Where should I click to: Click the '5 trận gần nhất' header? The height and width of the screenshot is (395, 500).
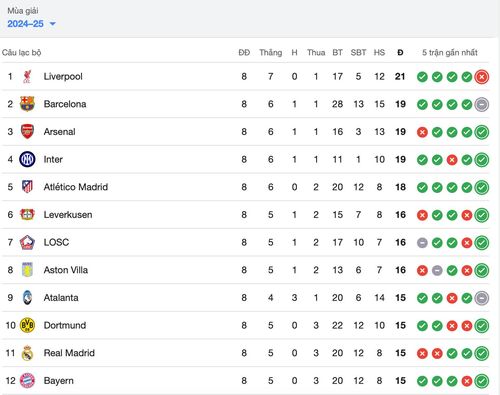tap(450, 53)
